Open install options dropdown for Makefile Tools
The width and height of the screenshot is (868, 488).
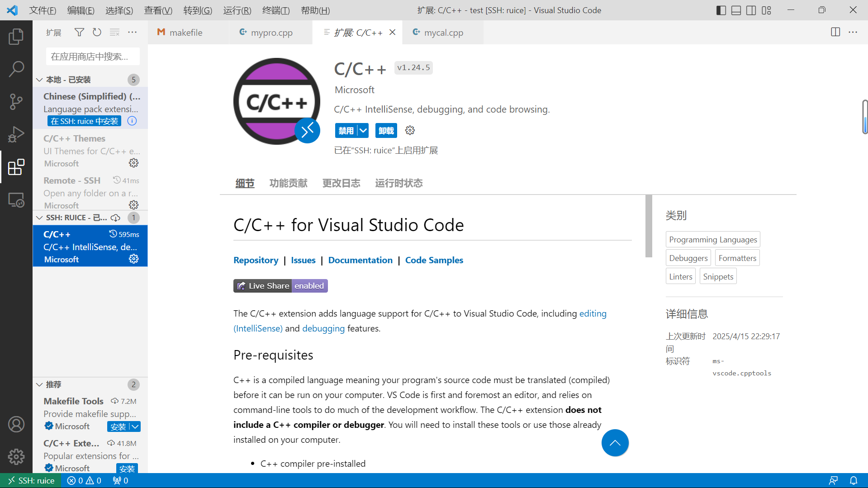click(x=135, y=426)
